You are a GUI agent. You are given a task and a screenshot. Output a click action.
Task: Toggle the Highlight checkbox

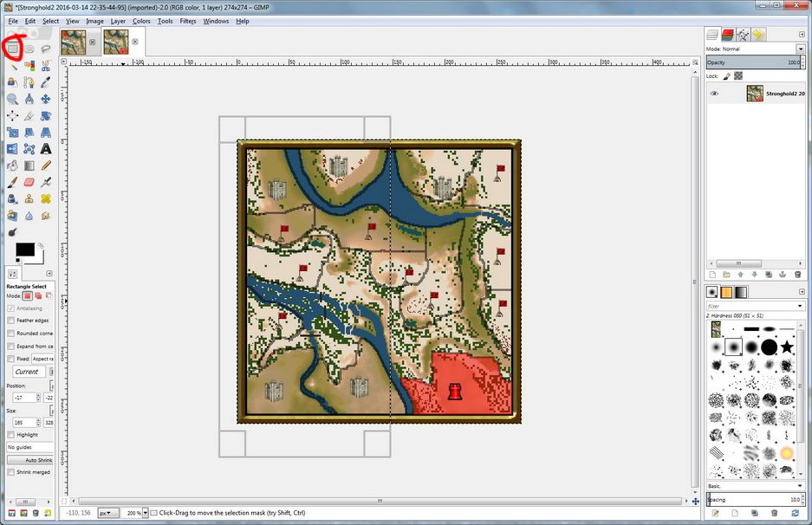click(10, 435)
